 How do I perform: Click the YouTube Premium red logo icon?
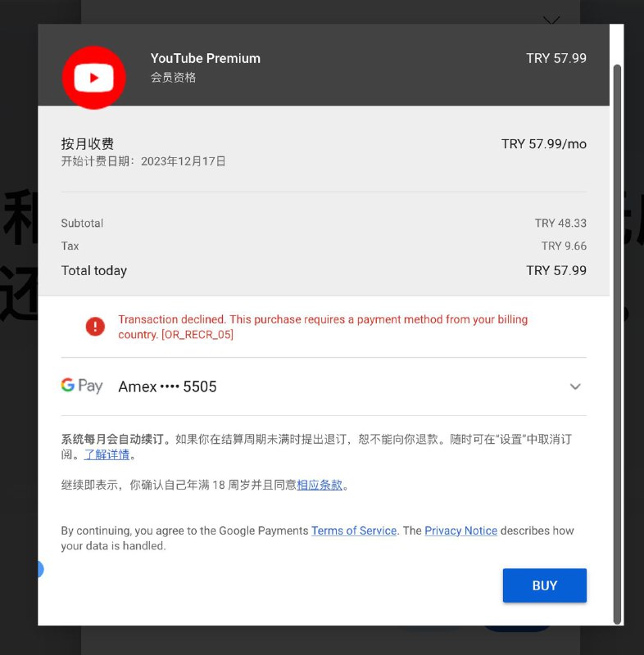(93, 77)
